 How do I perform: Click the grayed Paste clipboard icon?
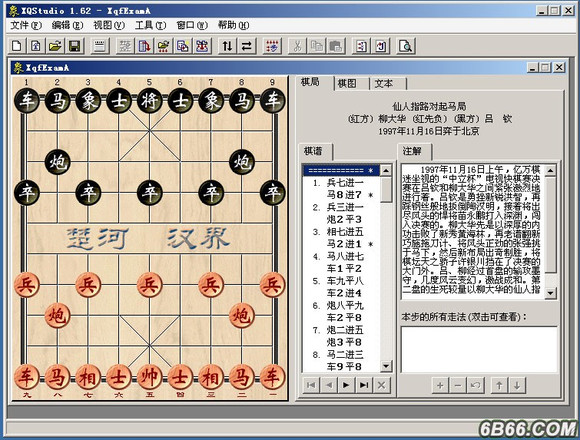(335, 46)
